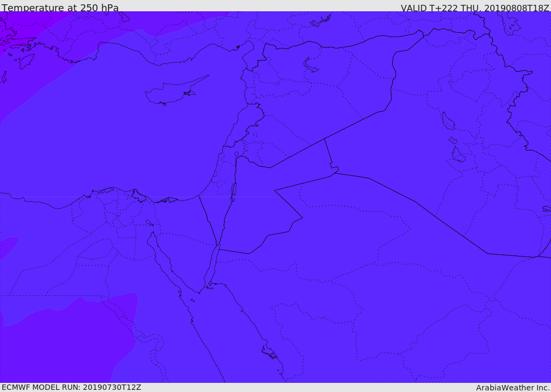Viewport: 551px width, 392px height.
Task: Click the 'Temperature at 250 hPa' title
Action: point(60,8)
